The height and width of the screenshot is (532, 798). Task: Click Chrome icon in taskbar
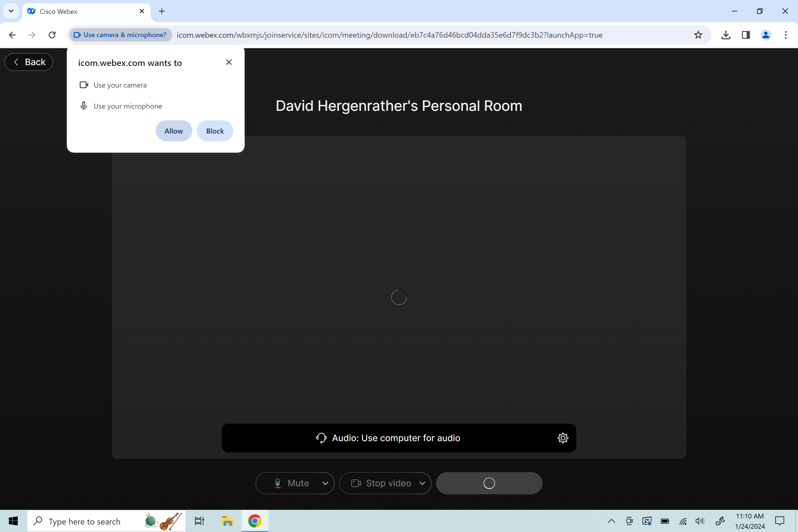(255, 521)
